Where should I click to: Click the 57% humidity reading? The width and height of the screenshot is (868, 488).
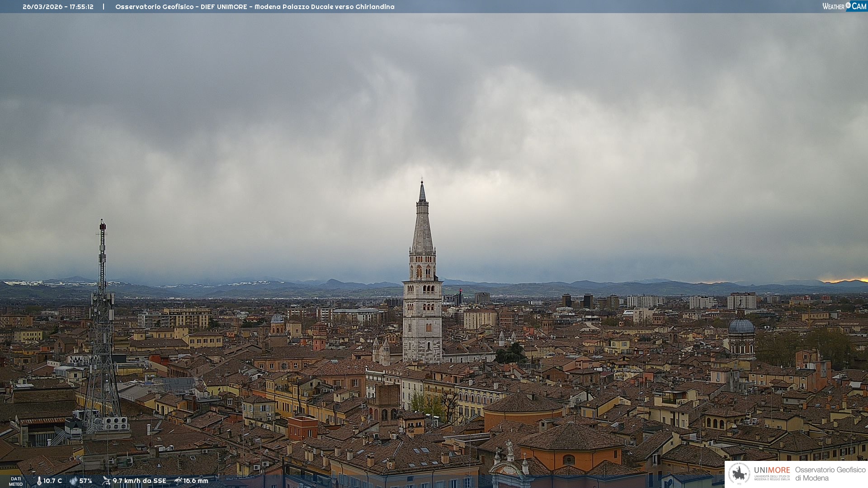click(86, 481)
